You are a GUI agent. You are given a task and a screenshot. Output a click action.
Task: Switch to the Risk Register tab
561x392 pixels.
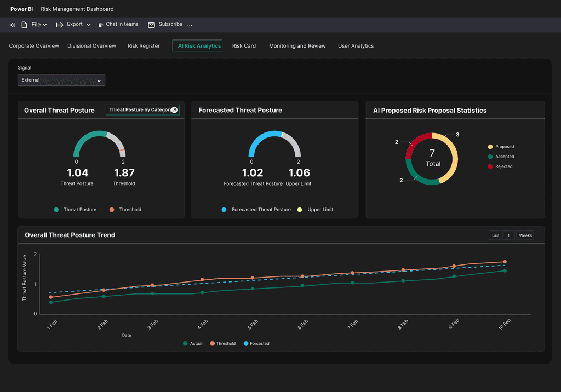pyautogui.click(x=144, y=46)
